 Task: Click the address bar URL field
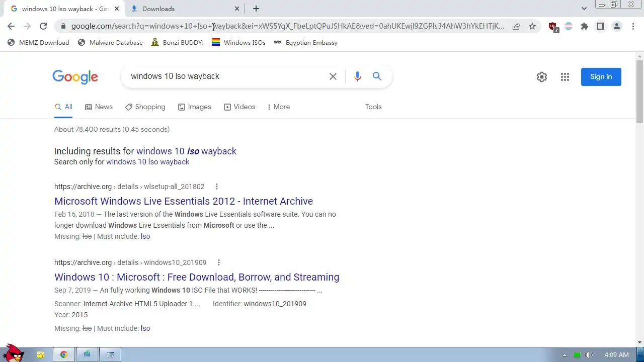(x=287, y=26)
